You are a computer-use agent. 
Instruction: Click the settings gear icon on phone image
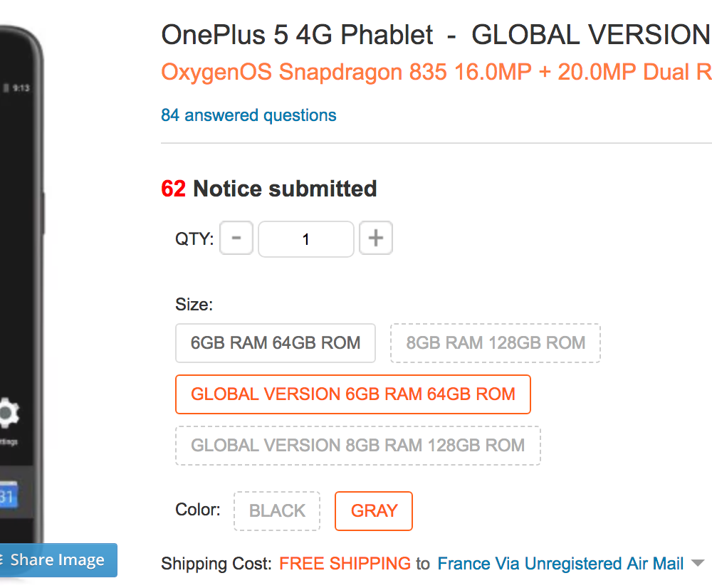pos(8,413)
